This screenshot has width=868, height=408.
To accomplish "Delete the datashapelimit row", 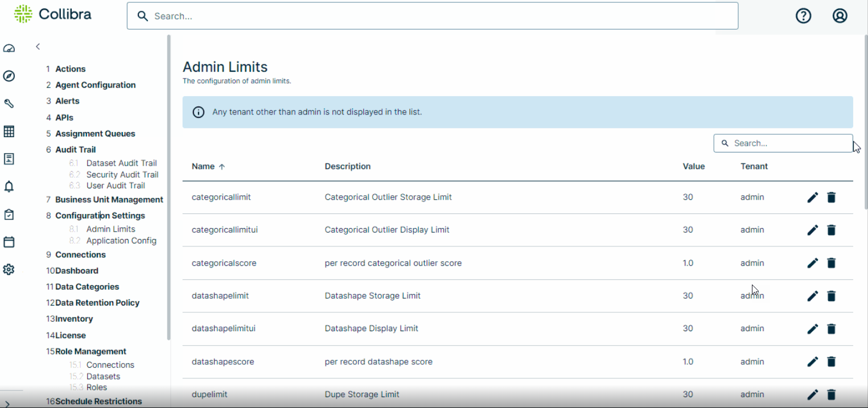I will click(x=832, y=296).
